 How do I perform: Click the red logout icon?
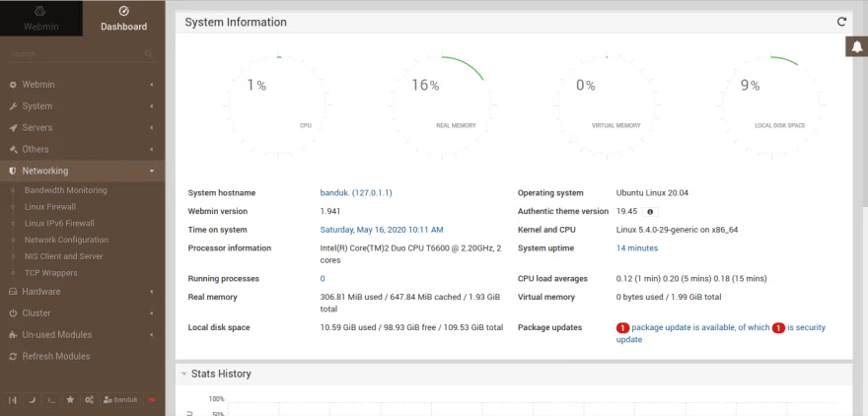tap(152, 399)
